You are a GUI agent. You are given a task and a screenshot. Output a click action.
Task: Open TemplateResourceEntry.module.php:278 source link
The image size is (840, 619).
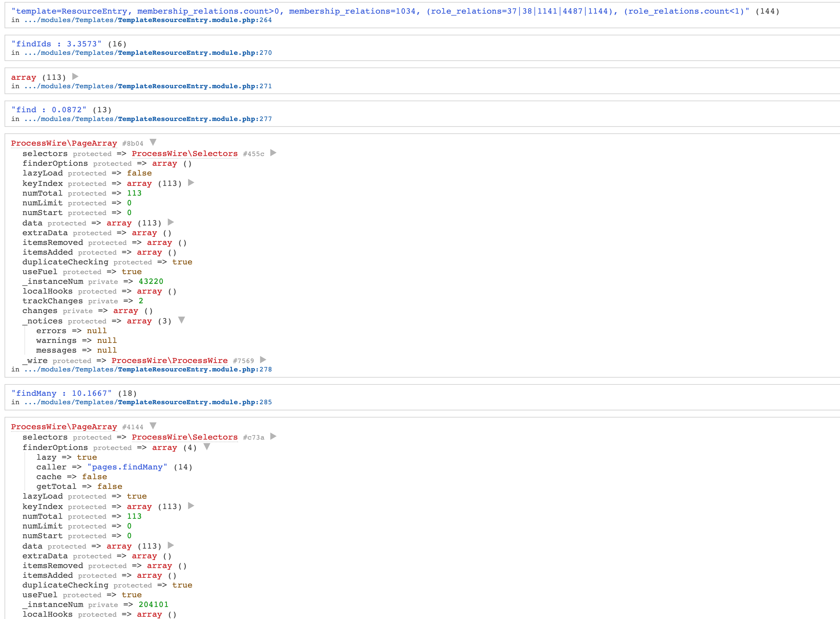(x=148, y=370)
